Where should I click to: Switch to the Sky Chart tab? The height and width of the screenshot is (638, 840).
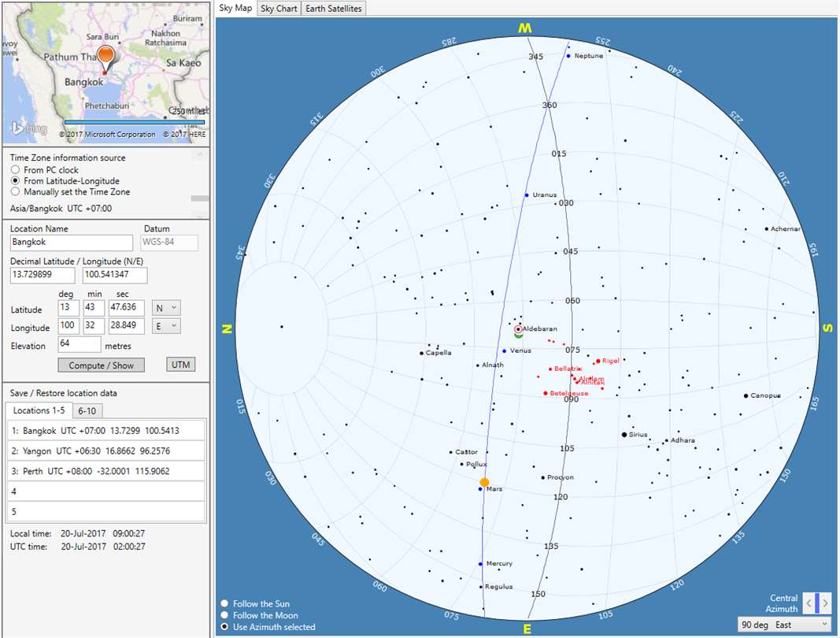click(279, 9)
